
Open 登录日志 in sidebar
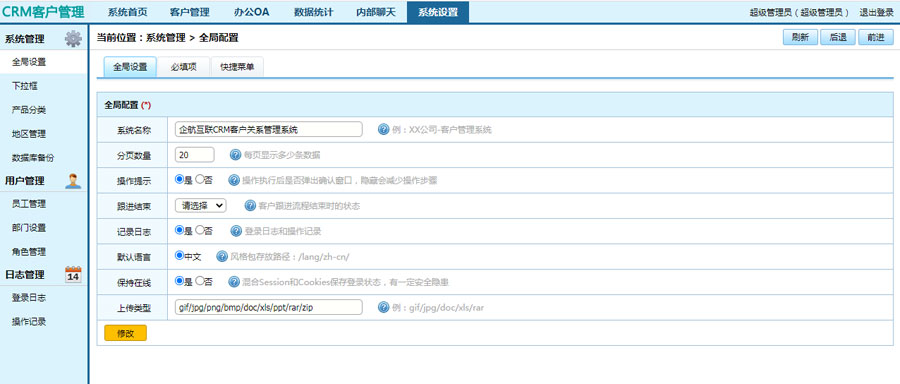point(29,298)
